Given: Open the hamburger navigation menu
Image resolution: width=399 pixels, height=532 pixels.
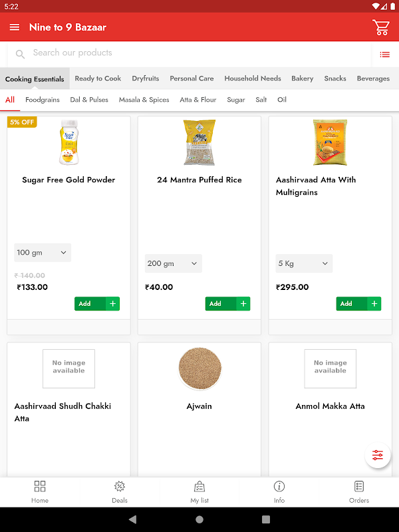Looking at the screenshot, I should pyautogui.click(x=15, y=27).
